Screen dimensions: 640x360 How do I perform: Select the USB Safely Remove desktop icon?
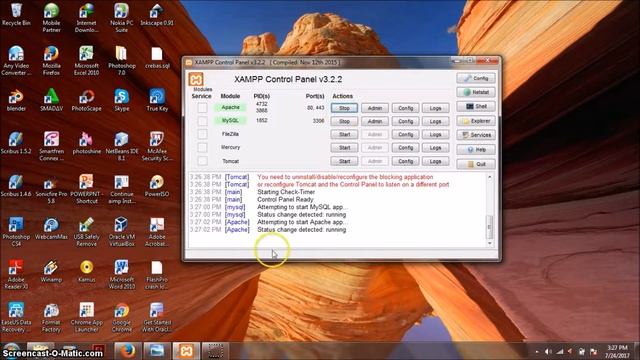pyautogui.click(x=87, y=232)
